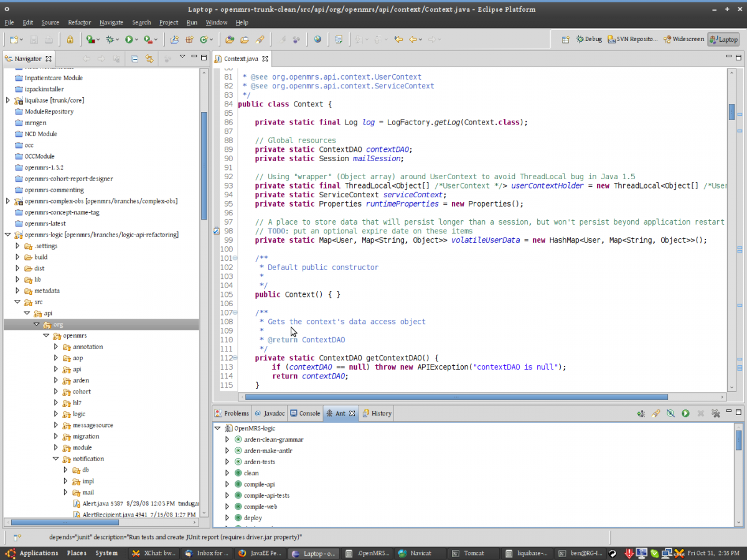Open the Refactor menu

pyautogui.click(x=79, y=22)
